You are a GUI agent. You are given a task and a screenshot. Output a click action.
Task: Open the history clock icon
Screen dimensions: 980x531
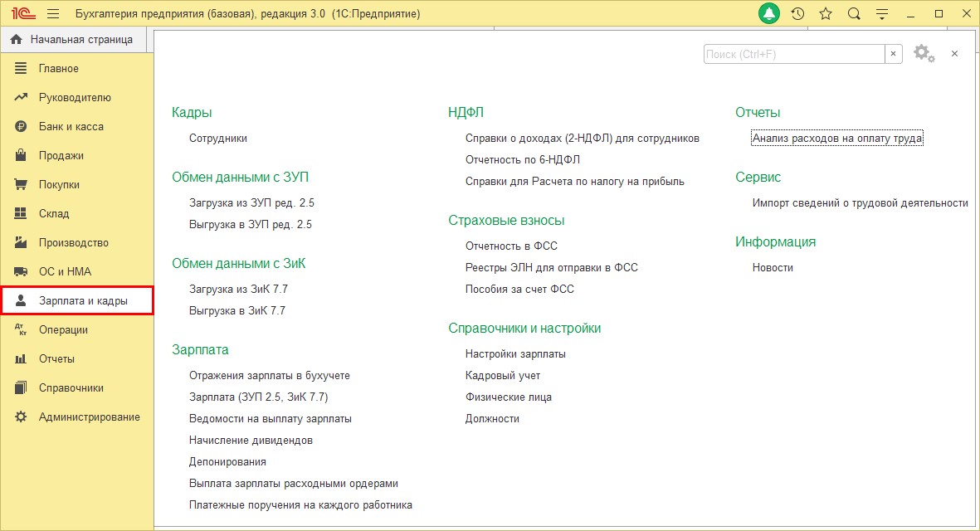[x=797, y=14]
